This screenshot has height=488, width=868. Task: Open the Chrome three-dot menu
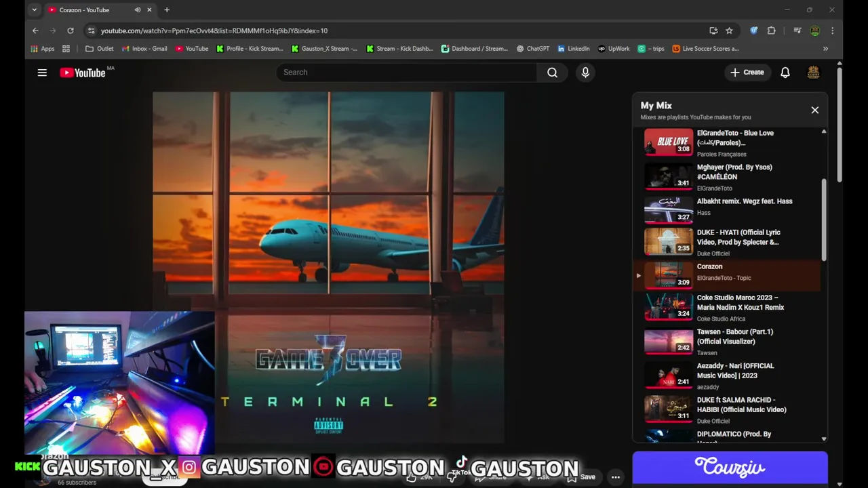pyautogui.click(x=832, y=30)
